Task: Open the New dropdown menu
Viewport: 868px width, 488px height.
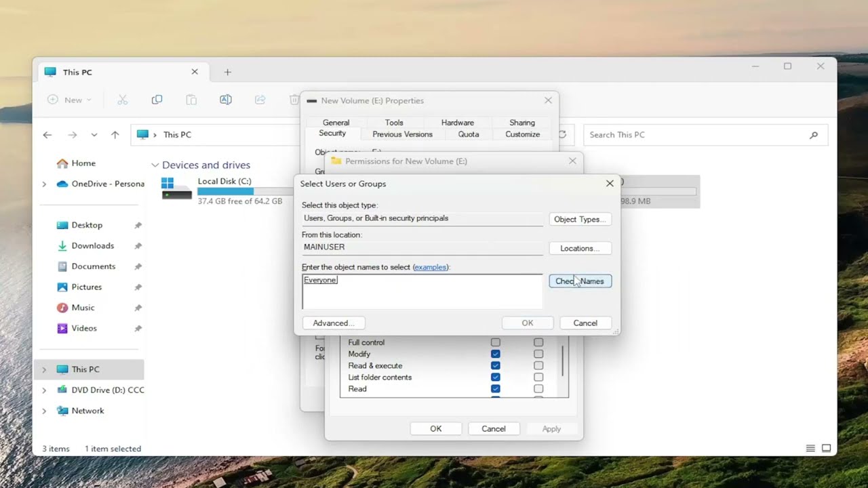Action: [x=69, y=100]
